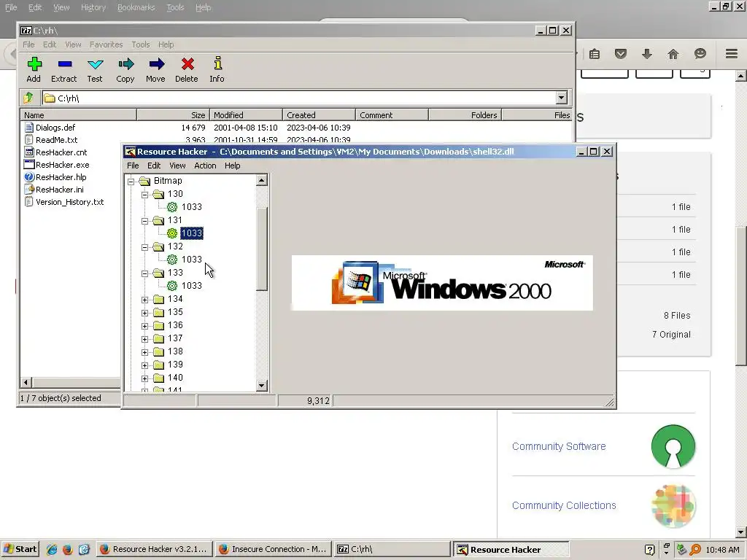Viewport: 747px width, 560px height.
Task: Open Resource Hacker Action menu
Action: coord(205,166)
